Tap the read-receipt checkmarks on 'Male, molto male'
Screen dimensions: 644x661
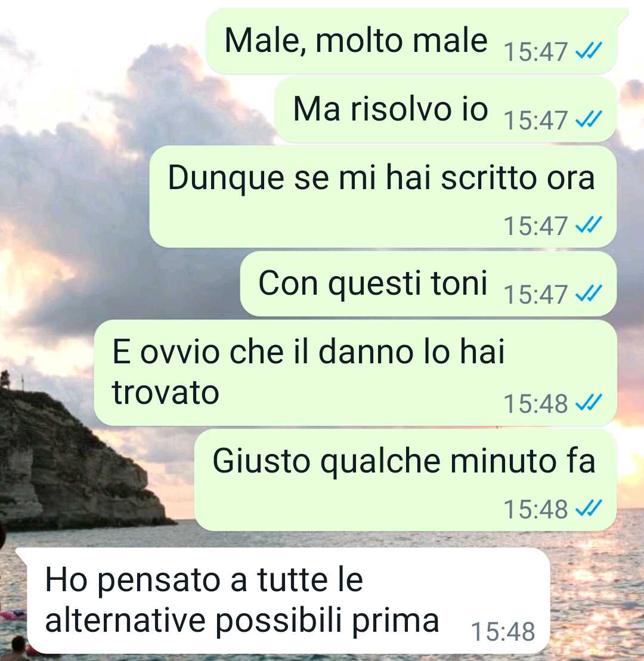(589, 51)
